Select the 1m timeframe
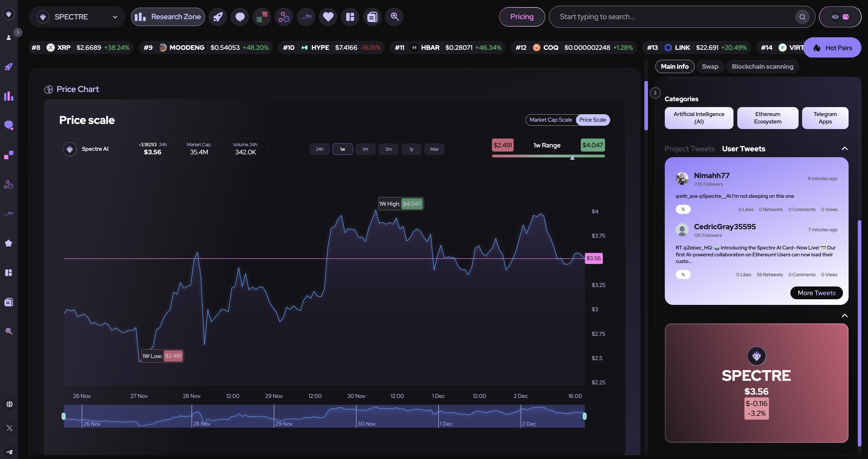Screen dimensions: 868x459 pyautogui.click(x=365, y=149)
